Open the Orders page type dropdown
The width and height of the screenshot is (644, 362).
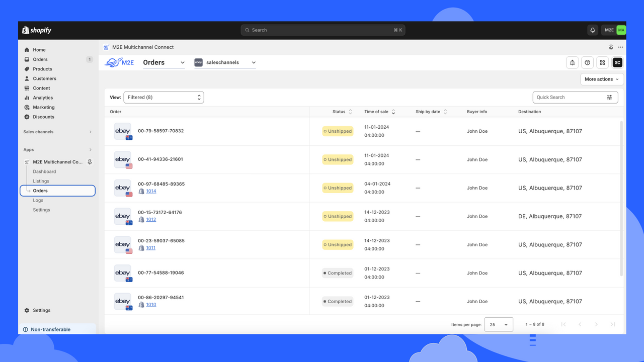pos(164,62)
